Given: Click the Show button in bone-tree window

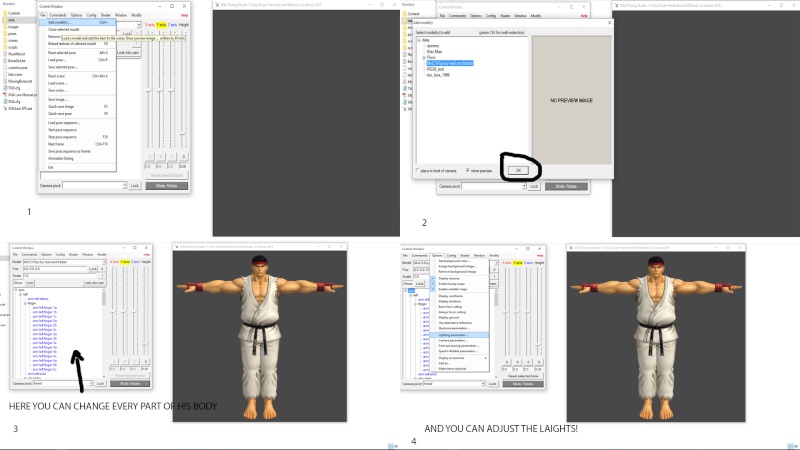Looking at the screenshot, I should pyautogui.click(x=18, y=283).
